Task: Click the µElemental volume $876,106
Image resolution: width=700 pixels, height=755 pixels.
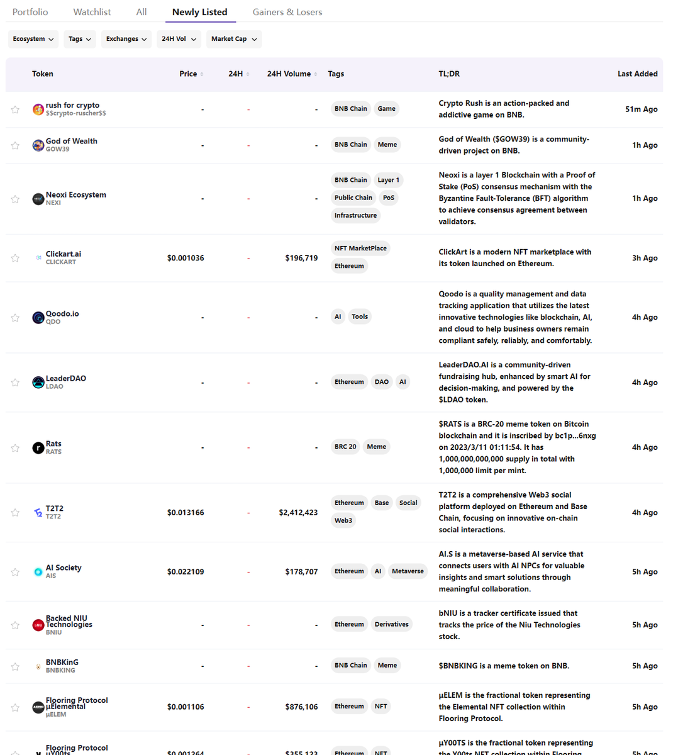Action: (x=301, y=707)
